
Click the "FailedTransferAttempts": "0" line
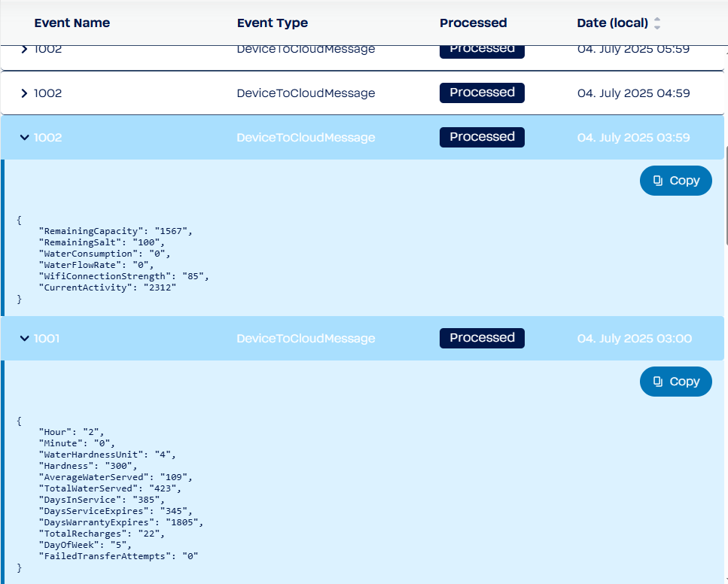[118, 556]
